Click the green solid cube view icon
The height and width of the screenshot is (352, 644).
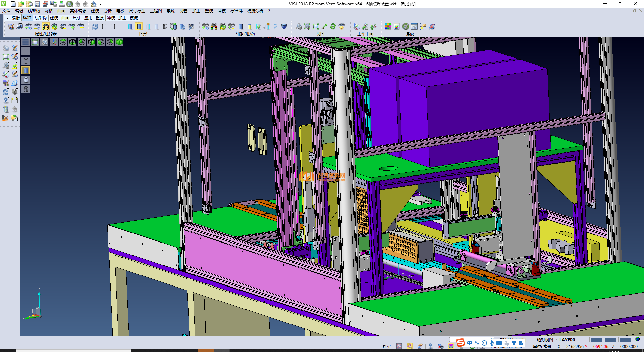click(119, 42)
